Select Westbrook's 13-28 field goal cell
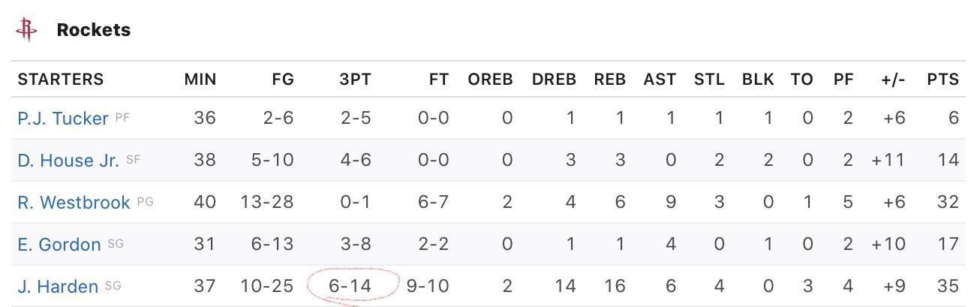The width and height of the screenshot is (980, 307). pyautogui.click(x=267, y=203)
